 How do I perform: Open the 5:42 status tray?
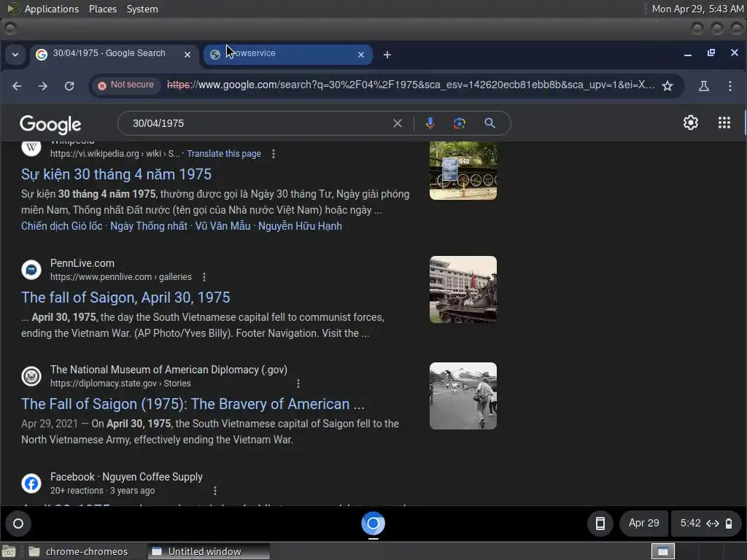pos(706,524)
